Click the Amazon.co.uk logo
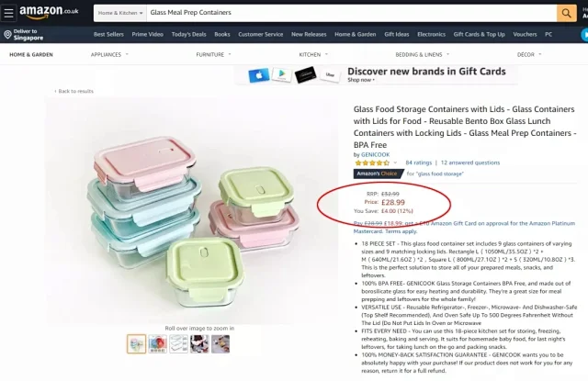This screenshot has height=381, width=588. [x=49, y=12]
